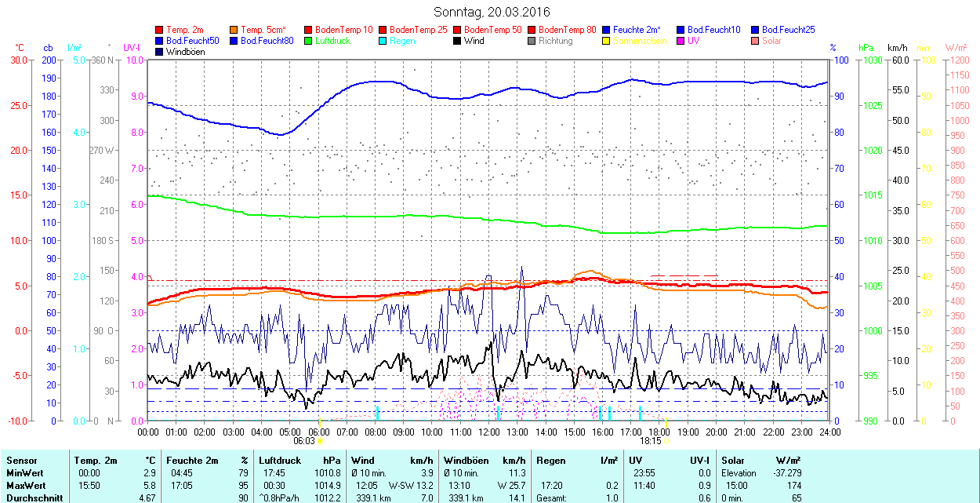Click the Windböen column header in table
Screen dimensions: 980x503
(466, 461)
